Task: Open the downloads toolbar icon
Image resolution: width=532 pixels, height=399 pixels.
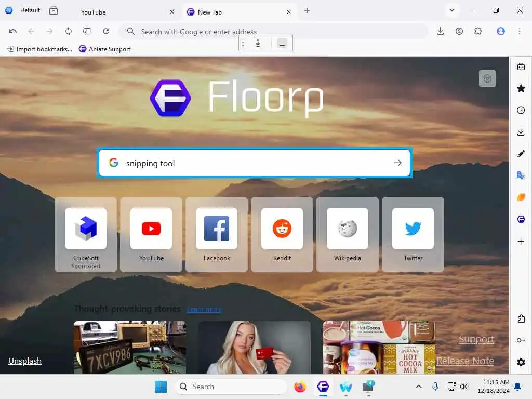Action: (x=440, y=31)
